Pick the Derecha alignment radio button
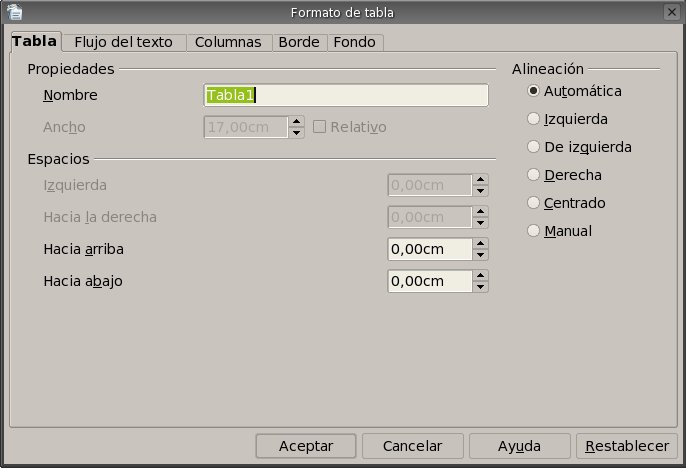 point(534,175)
